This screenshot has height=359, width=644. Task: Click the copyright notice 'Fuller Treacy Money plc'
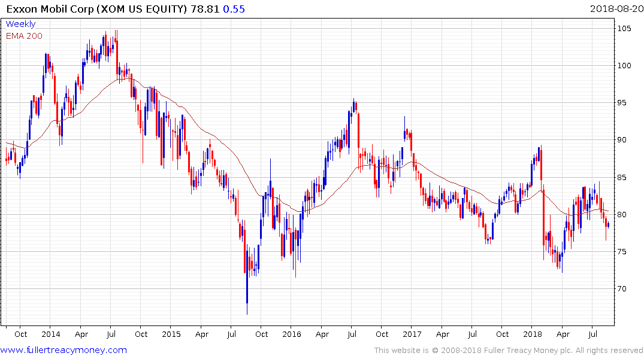[x=528, y=351]
